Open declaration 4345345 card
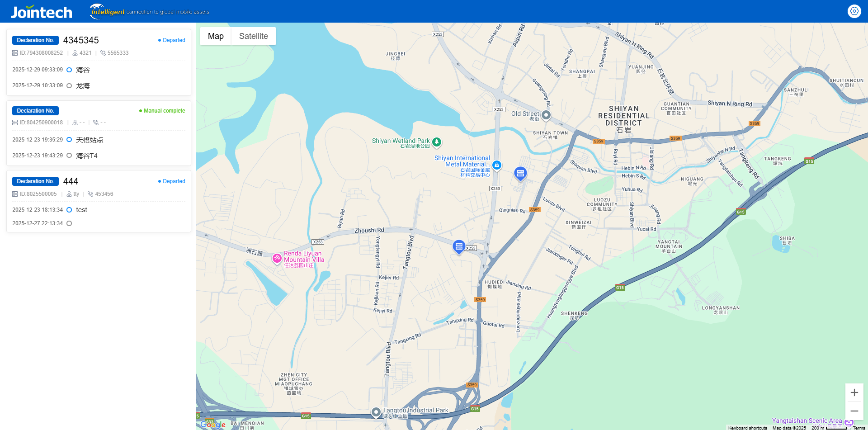Viewport: 868px width, 430px height. (99, 62)
